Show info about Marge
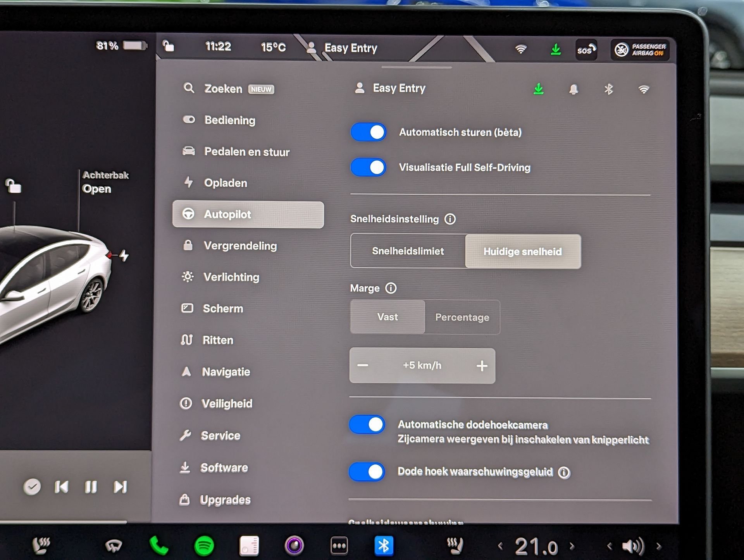This screenshot has width=744, height=560. (391, 288)
